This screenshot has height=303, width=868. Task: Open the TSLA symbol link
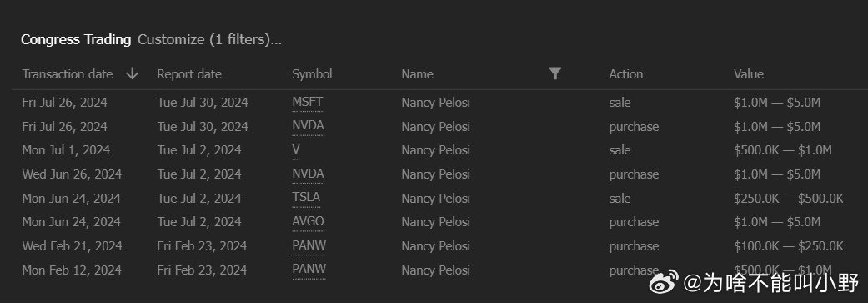(x=306, y=198)
